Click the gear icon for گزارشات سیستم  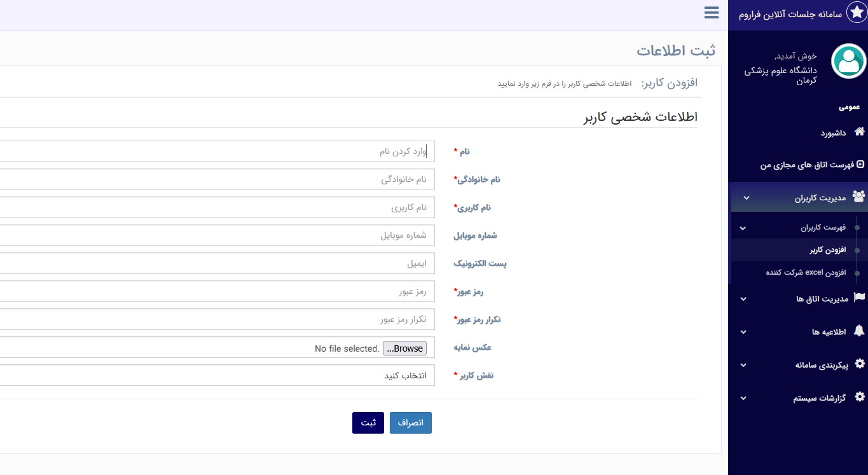860,397
